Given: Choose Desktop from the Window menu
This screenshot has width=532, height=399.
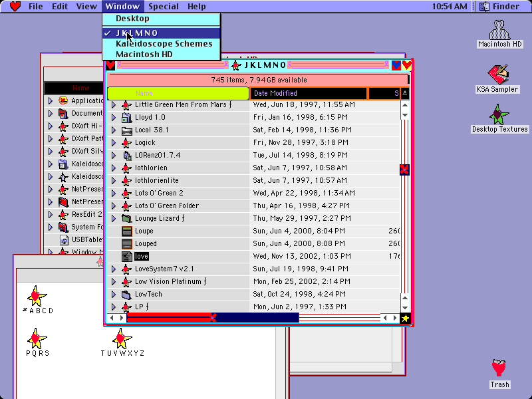Looking at the screenshot, I should [x=161, y=19].
